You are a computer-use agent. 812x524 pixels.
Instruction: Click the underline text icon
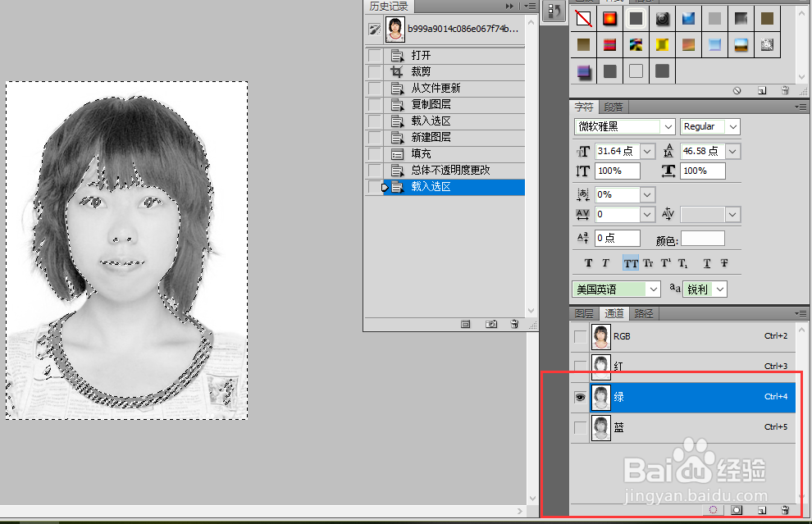tap(707, 263)
